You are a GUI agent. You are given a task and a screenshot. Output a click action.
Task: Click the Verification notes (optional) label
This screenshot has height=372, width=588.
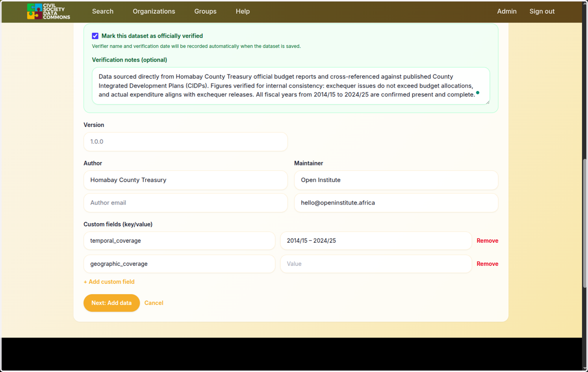129,60
